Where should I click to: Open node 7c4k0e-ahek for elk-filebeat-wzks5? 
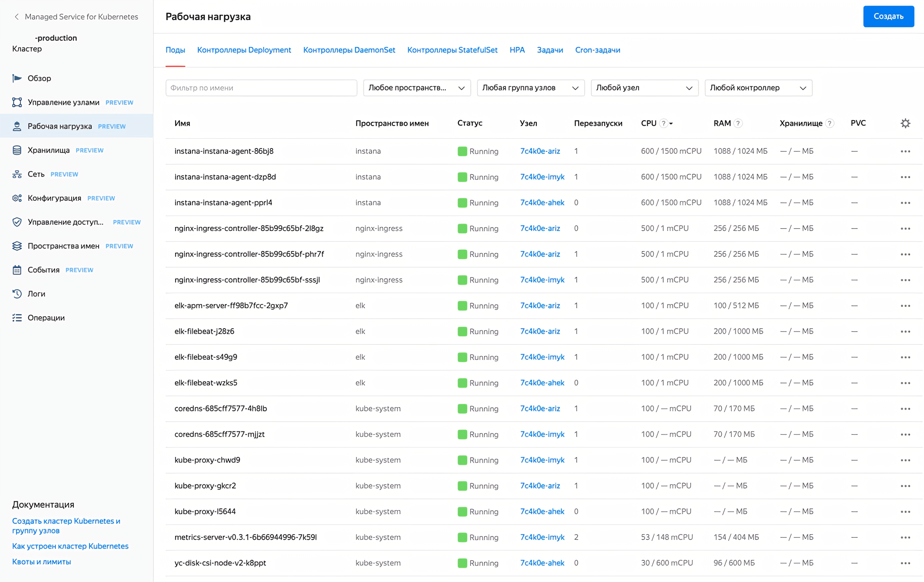542,383
